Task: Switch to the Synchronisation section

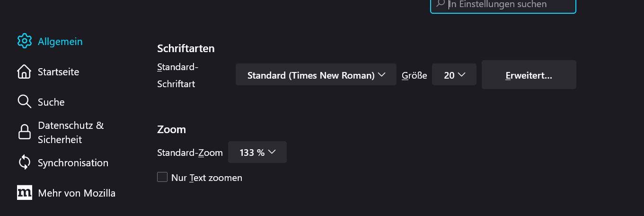Action: (73, 163)
